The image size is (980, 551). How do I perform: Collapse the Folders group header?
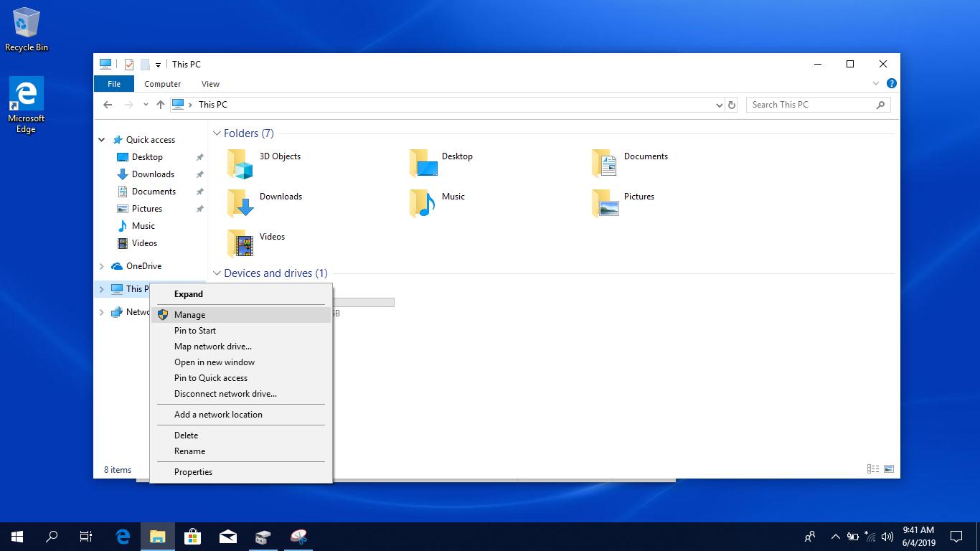216,133
